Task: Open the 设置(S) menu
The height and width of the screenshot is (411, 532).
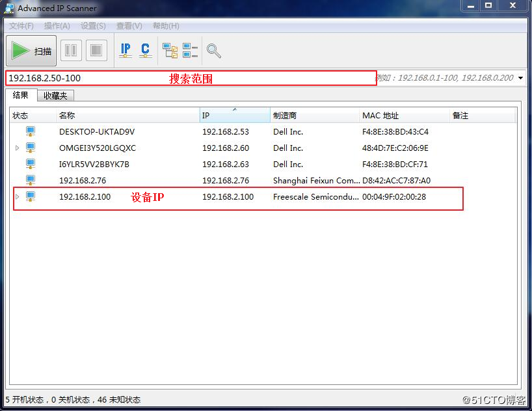Action: (93, 26)
